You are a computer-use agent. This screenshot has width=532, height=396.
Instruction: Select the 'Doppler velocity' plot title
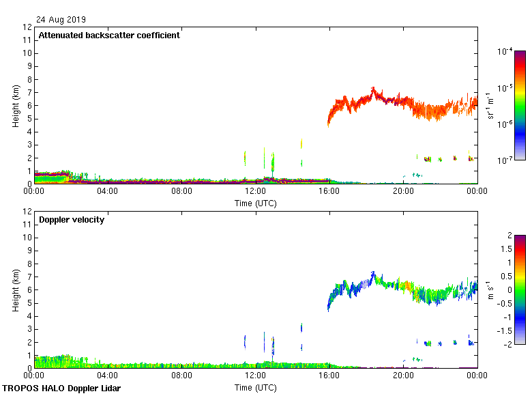(72, 220)
